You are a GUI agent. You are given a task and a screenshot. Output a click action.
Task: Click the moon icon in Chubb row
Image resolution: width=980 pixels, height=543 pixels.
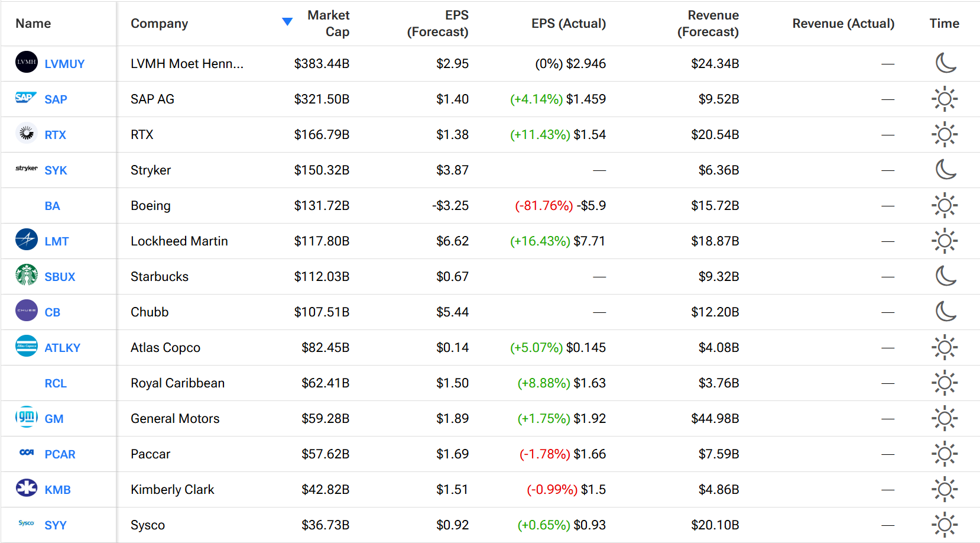(945, 311)
